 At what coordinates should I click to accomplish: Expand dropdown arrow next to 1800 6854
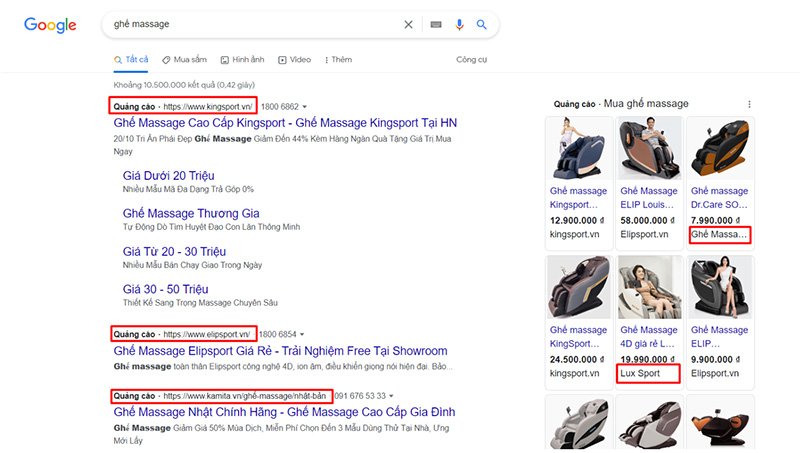point(302,335)
